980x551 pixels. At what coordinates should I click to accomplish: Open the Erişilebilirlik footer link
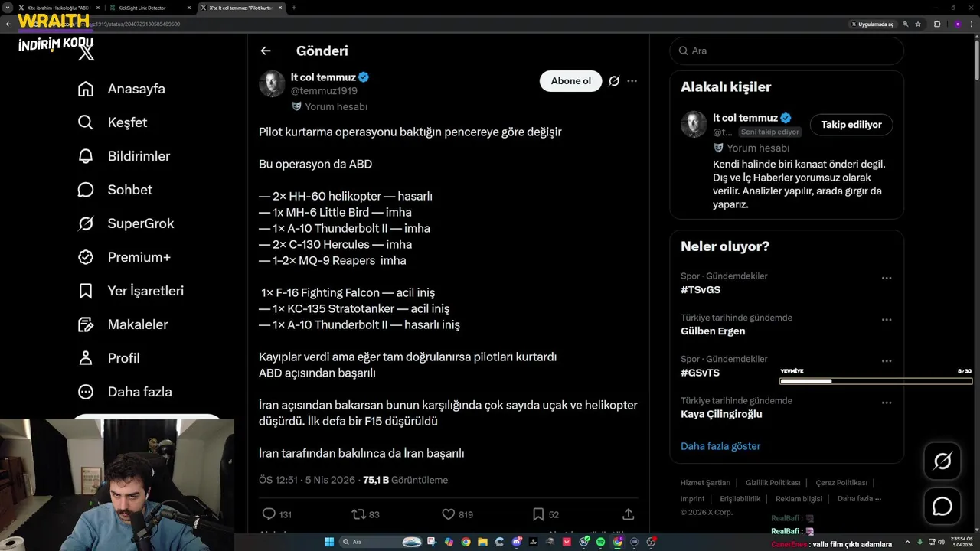(740, 499)
